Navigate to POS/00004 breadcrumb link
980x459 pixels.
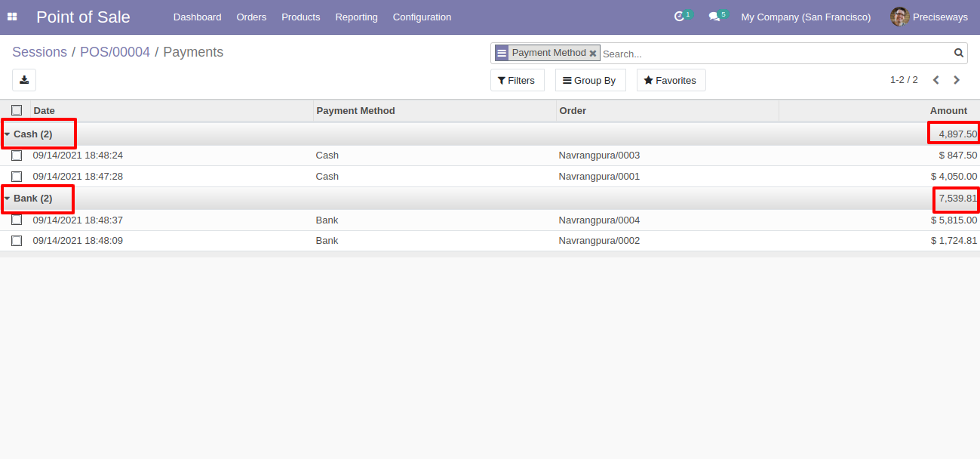point(115,52)
